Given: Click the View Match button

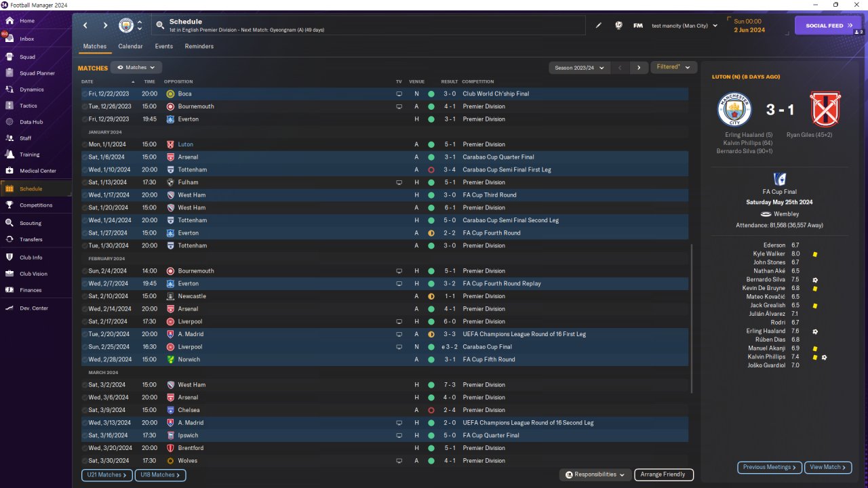Looking at the screenshot, I should (827, 467).
